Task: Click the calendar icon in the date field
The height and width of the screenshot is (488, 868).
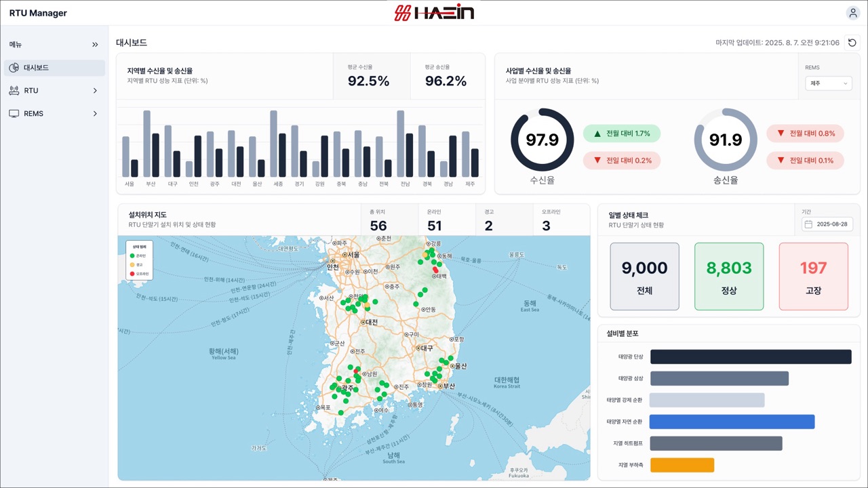Action: point(808,224)
